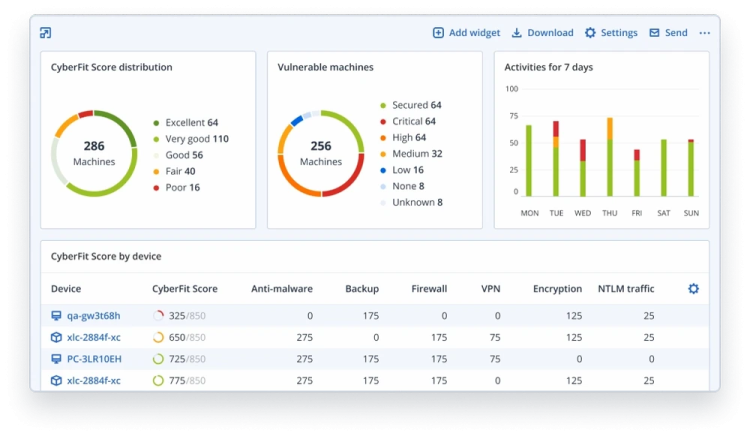Viewport: 750px width, 436px height.
Task: Click the Download arrow icon
Action: tap(517, 33)
